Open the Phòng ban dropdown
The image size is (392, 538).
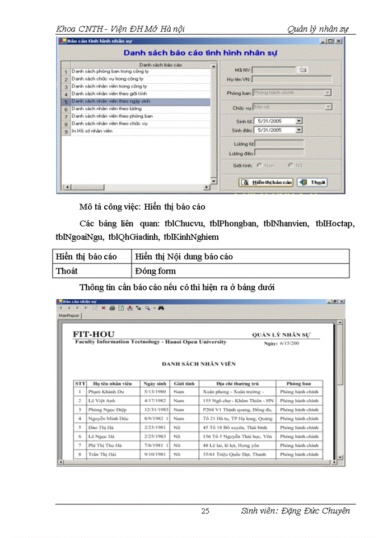click(328, 92)
